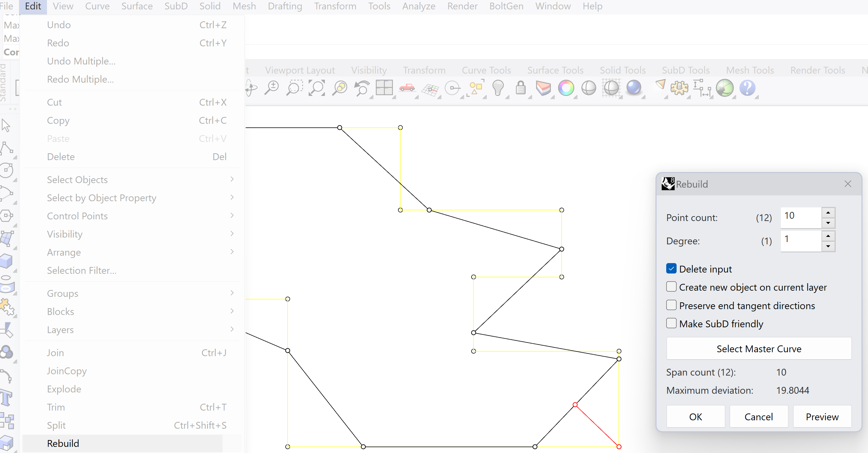Enable Preserve end tangent directions

[x=670, y=305]
